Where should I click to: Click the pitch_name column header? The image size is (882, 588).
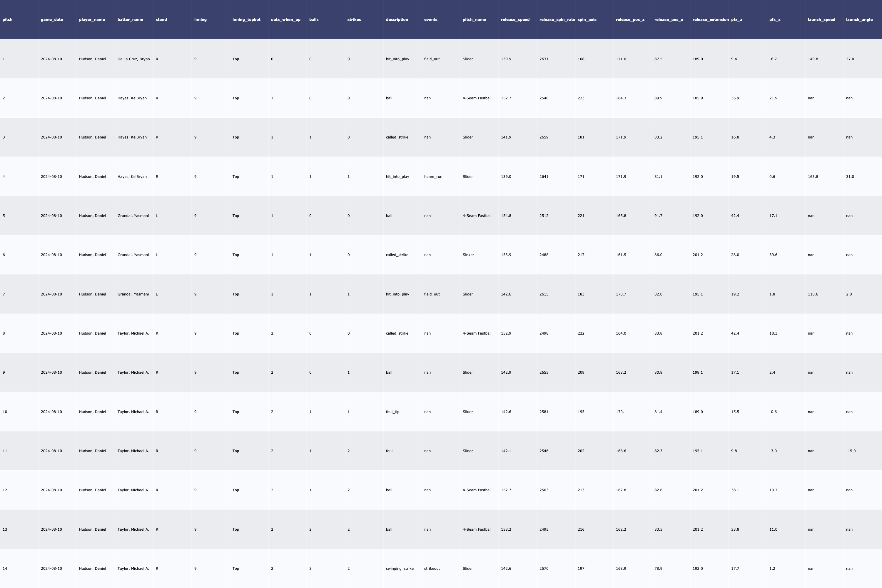pos(474,19)
